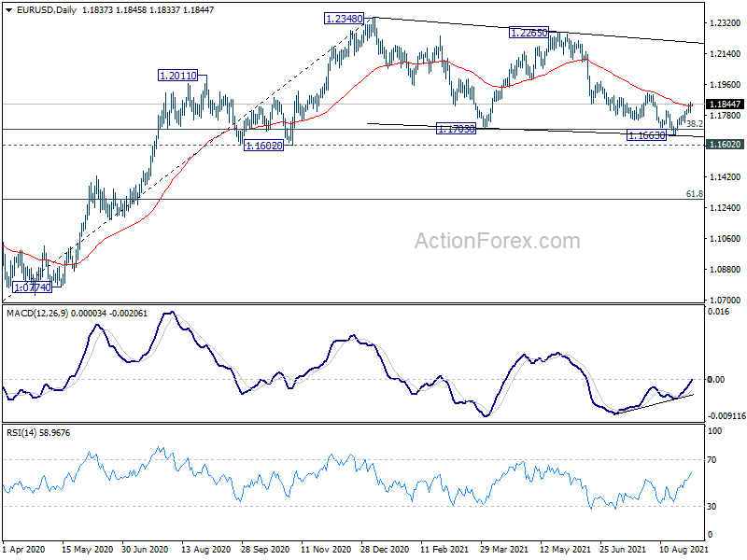Click the 13 Aug 2020 date label
Screen dimensions: 747x560
(205, 549)
